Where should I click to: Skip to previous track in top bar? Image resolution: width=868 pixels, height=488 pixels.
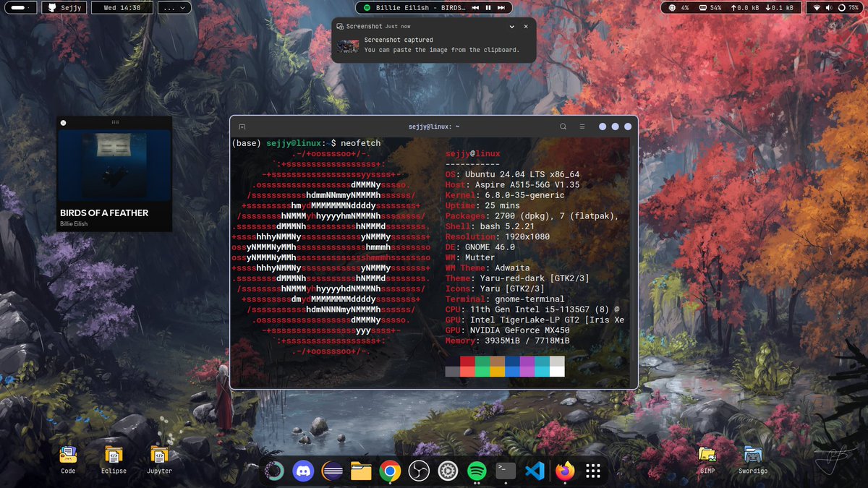coord(475,8)
